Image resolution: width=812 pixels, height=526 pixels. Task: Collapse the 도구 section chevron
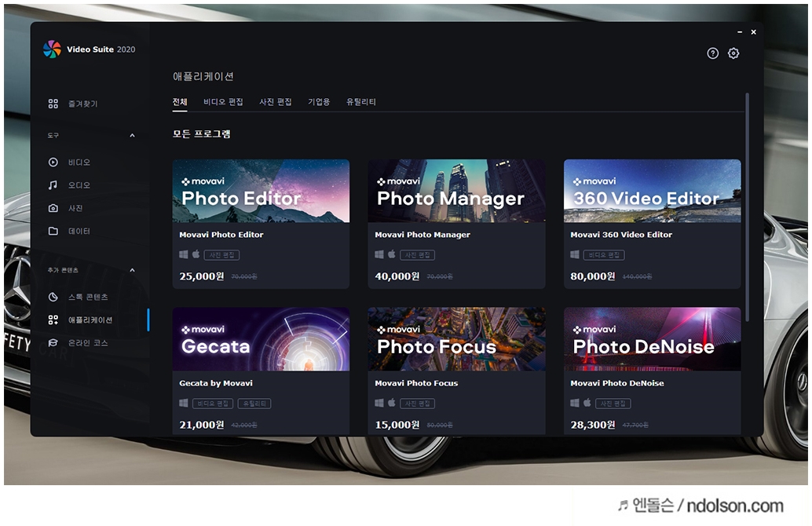coord(132,136)
